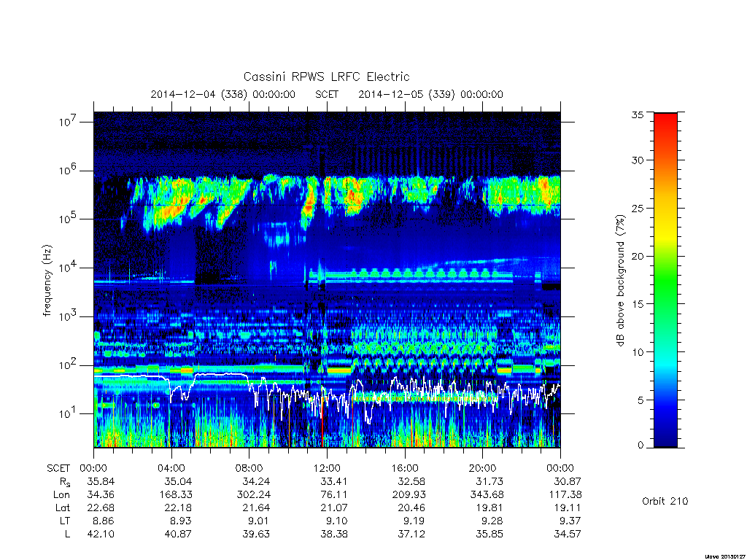The image size is (747, 560).
Task: Click the time tick label '08:00'
Action: [249, 468]
